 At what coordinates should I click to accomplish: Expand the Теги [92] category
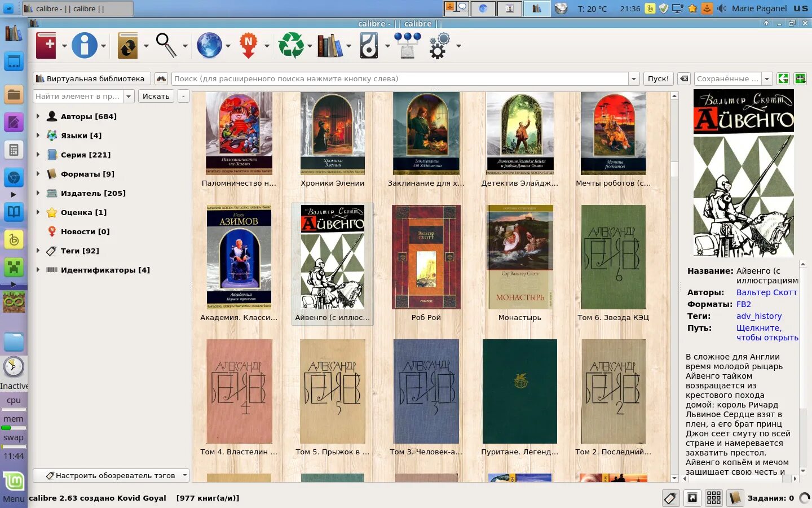click(x=38, y=251)
